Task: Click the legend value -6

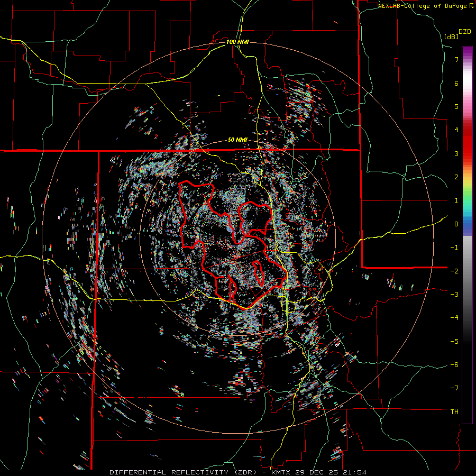Action: point(454,365)
